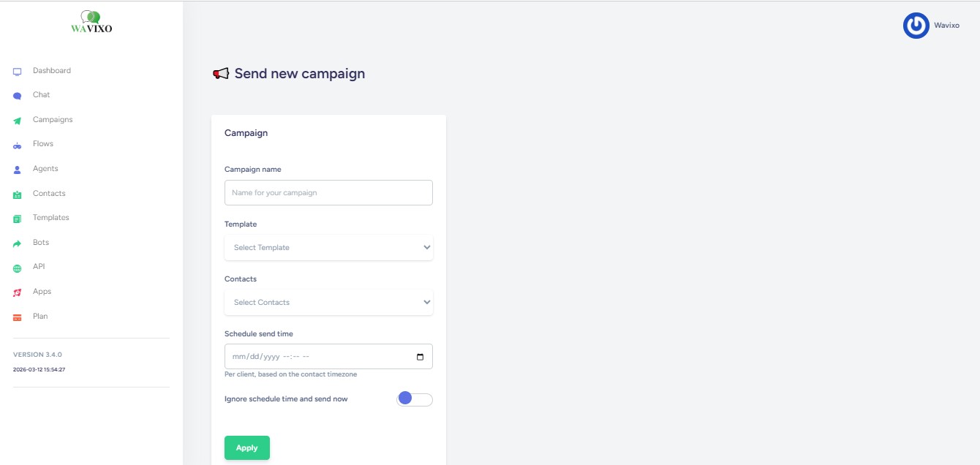Click the Bots arrow icon
This screenshot has height=465, width=980.
coord(18,243)
